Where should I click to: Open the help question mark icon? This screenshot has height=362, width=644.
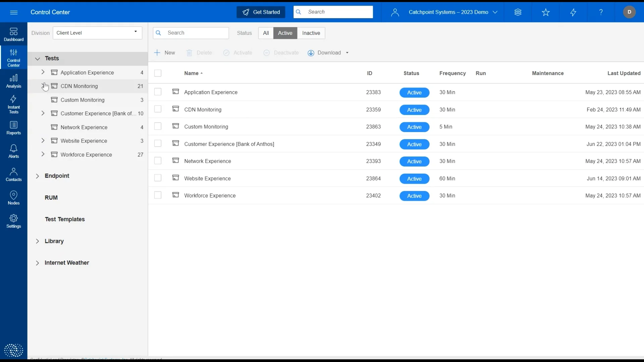(601, 12)
